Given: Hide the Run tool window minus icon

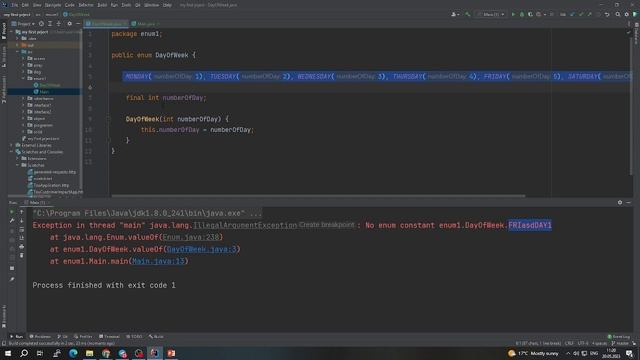Looking at the screenshot, I should (629, 202).
